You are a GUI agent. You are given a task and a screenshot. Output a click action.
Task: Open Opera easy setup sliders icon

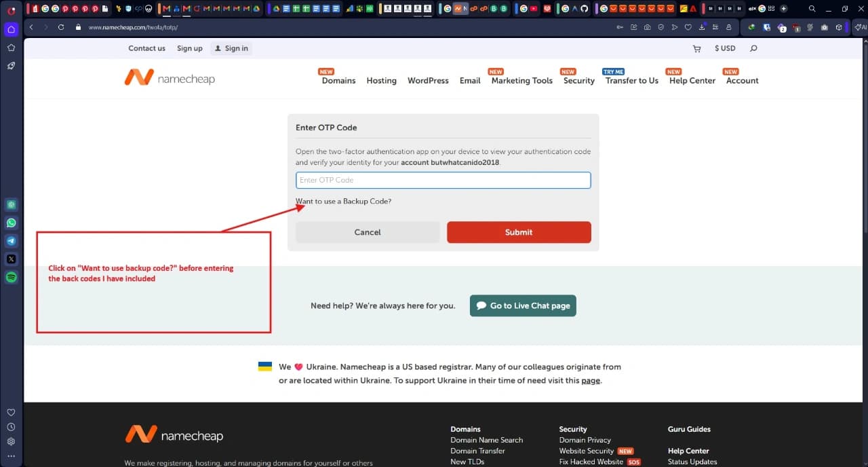[715, 27]
